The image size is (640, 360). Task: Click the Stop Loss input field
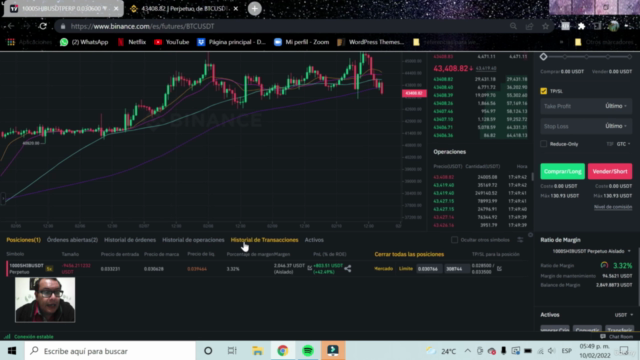571,126
